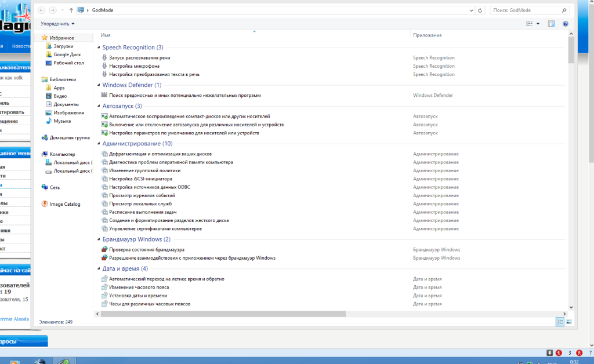Collapse the Автозапуск group
Screen dimensions: 594x364
pyautogui.click(x=99, y=106)
